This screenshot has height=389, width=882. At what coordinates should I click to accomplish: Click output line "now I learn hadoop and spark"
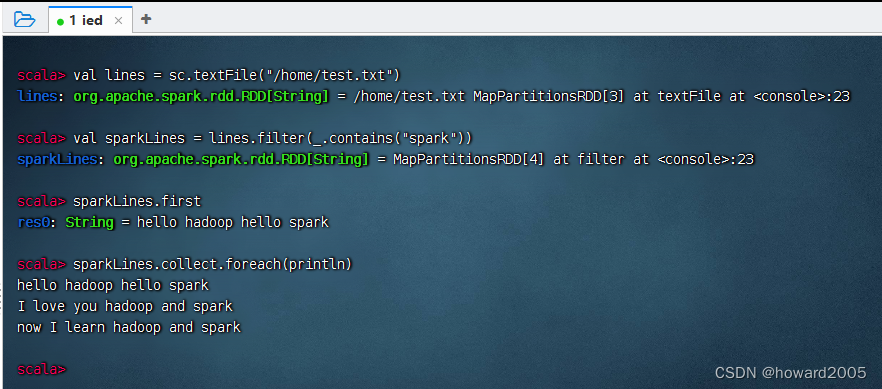[x=129, y=327]
